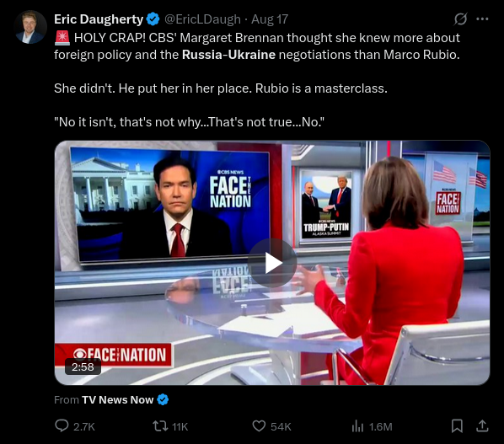Viewport: 504px width, 444px height.
Task: Open the TV News Now source link
Action: click(x=117, y=399)
